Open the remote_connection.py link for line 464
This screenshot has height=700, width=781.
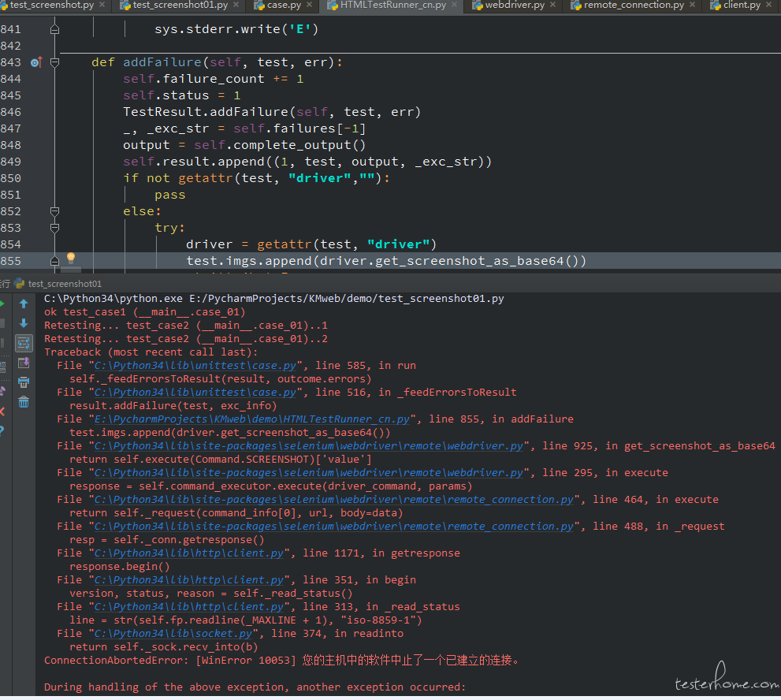point(334,500)
